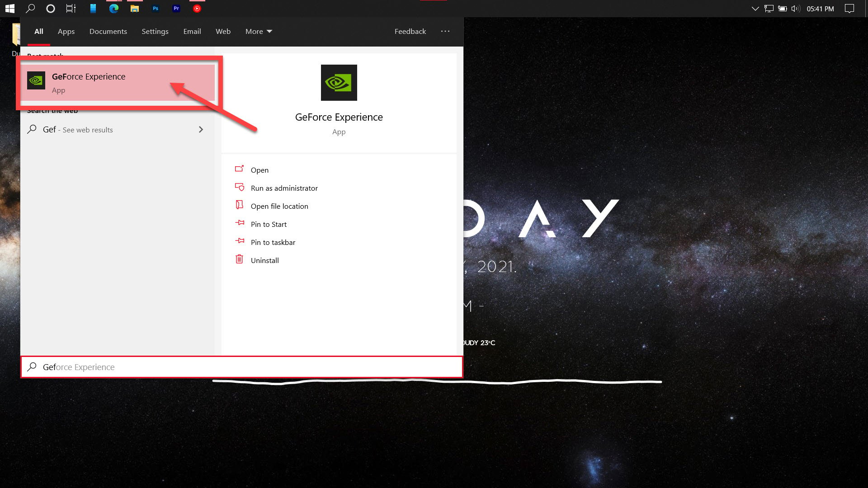Click the Windows search input field
The image size is (868, 488).
[241, 366]
